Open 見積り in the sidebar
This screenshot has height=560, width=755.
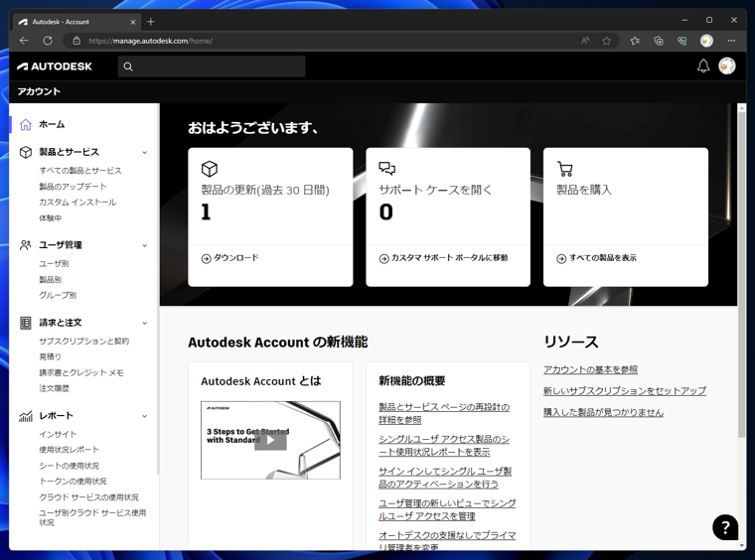pyautogui.click(x=50, y=357)
